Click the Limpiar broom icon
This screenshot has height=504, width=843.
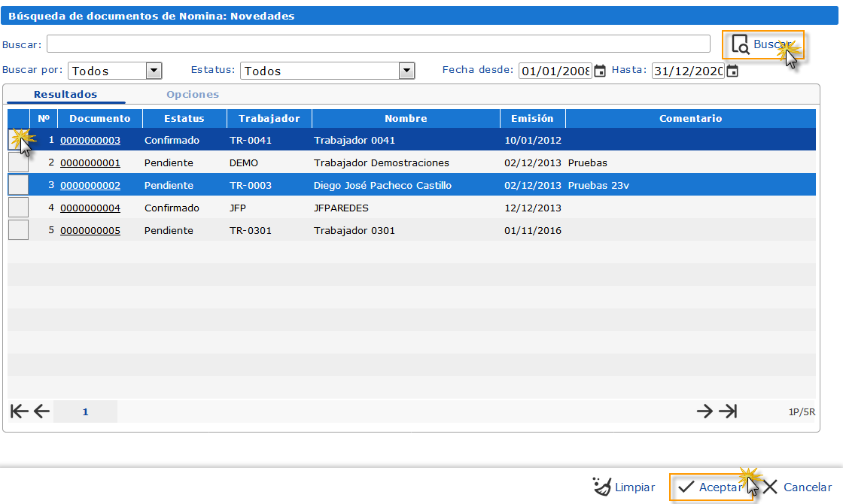click(602, 487)
